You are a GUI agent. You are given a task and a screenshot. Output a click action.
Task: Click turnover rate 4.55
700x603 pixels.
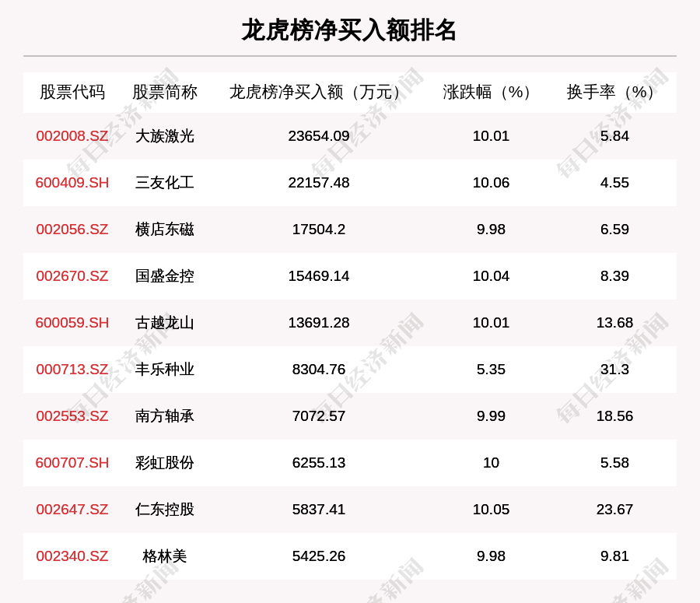[x=614, y=183]
